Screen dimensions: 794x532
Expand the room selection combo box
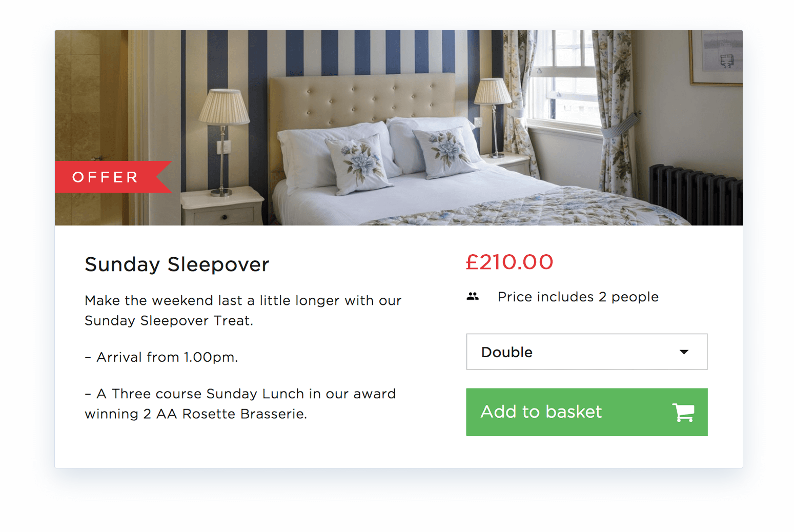586,352
